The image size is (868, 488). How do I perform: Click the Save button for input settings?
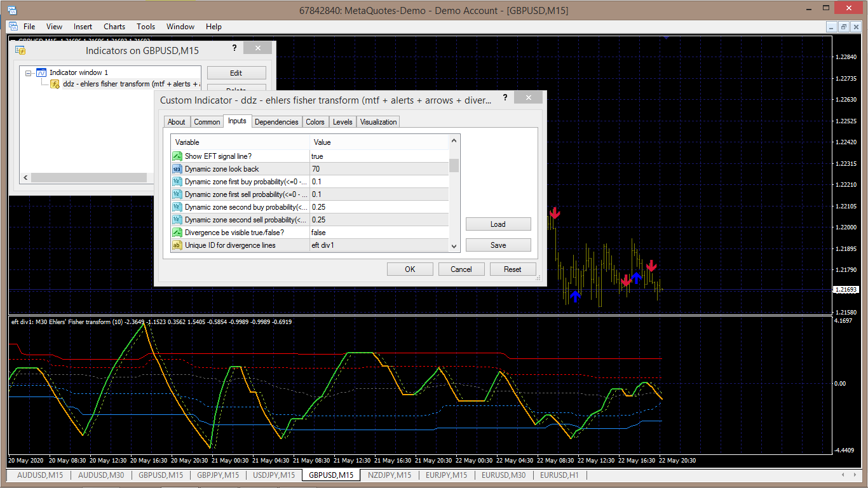498,245
